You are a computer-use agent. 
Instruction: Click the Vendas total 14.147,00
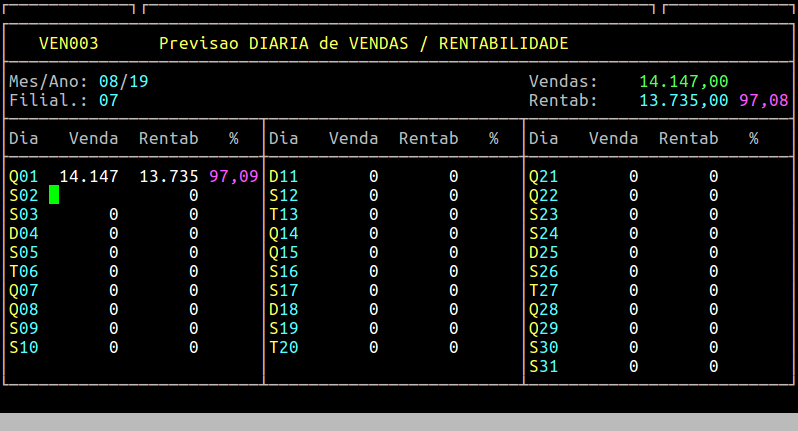tap(683, 81)
